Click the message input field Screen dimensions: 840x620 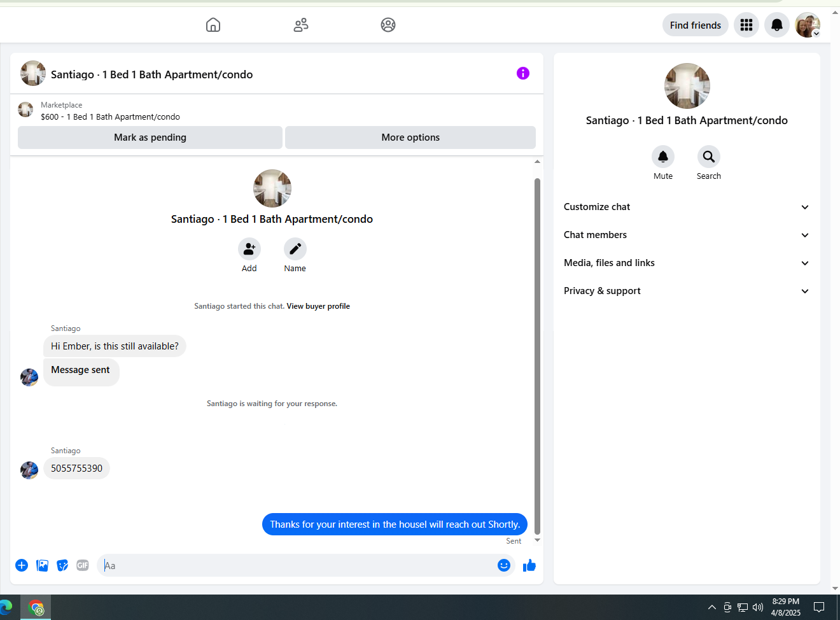(x=299, y=565)
